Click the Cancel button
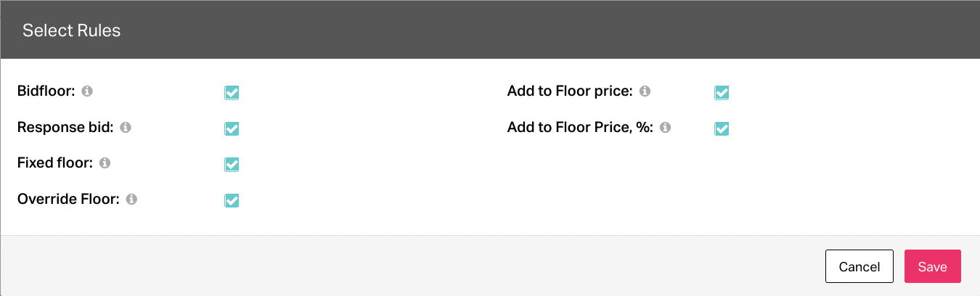The image size is (980, 296). point(859,266)
